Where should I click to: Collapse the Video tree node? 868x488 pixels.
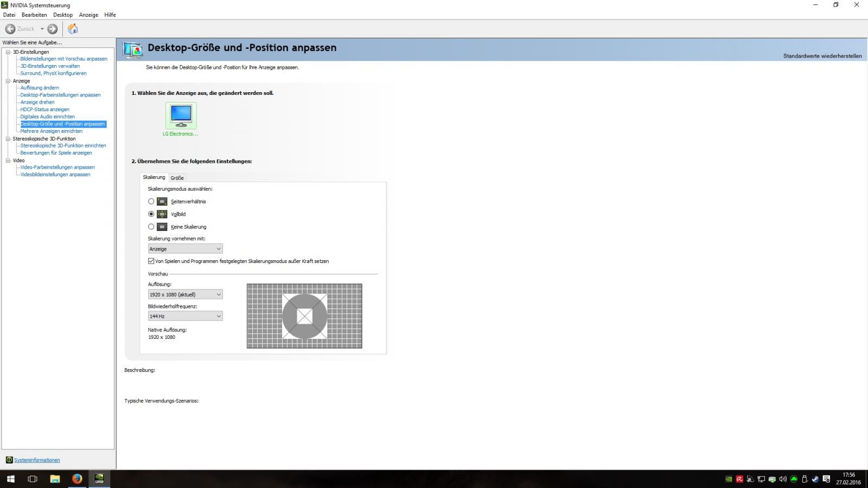point(8,160)
